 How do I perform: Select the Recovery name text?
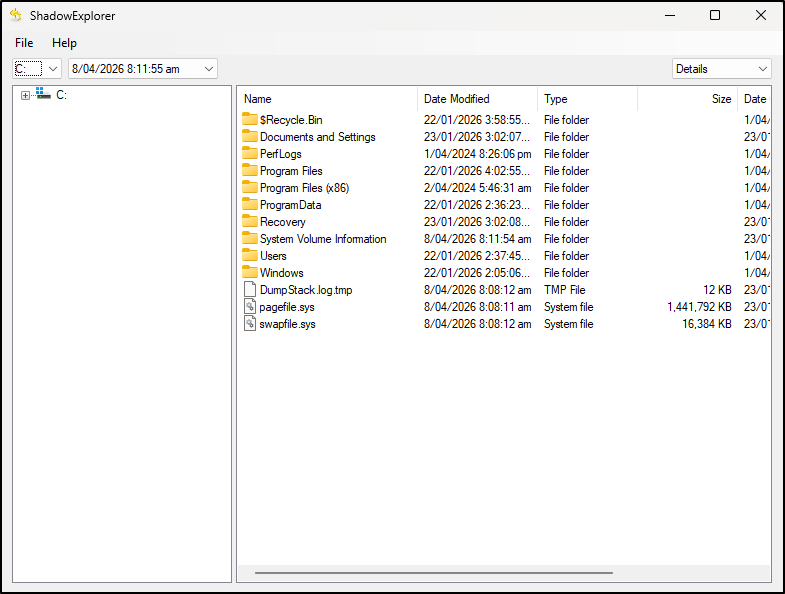pyautogui.click(x=282, y=222)
